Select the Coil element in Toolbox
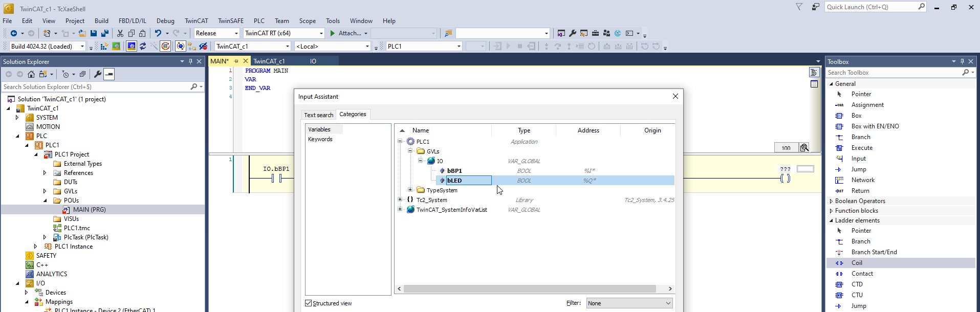The width and height of the screenshot is (980, 312). 857,263
